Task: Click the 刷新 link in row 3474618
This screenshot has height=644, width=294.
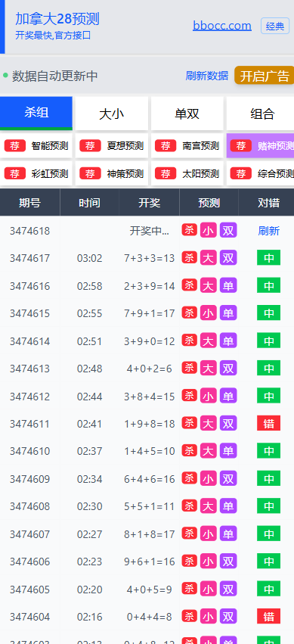Action: tap(268, 231)
